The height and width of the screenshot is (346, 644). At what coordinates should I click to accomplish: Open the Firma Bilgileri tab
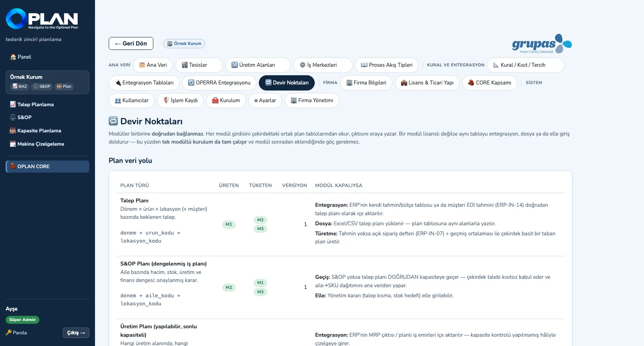pyautogui.click(x=366, y=82)
